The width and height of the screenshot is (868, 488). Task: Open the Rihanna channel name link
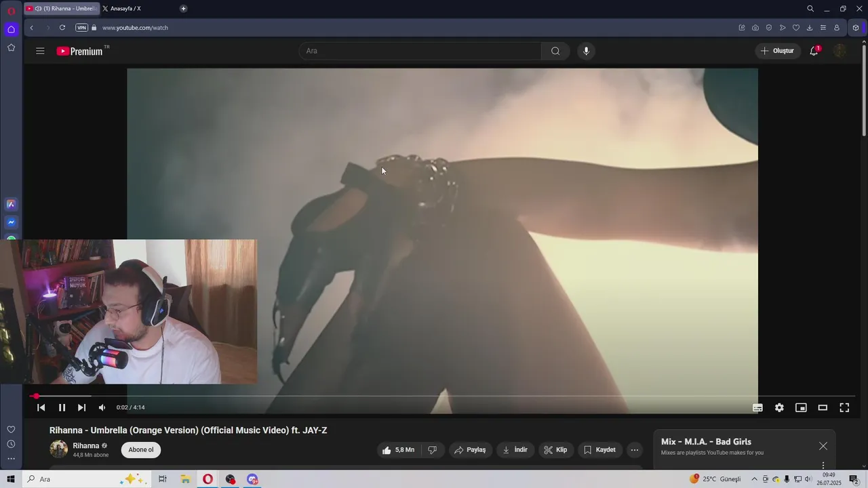tap(86, 446)
